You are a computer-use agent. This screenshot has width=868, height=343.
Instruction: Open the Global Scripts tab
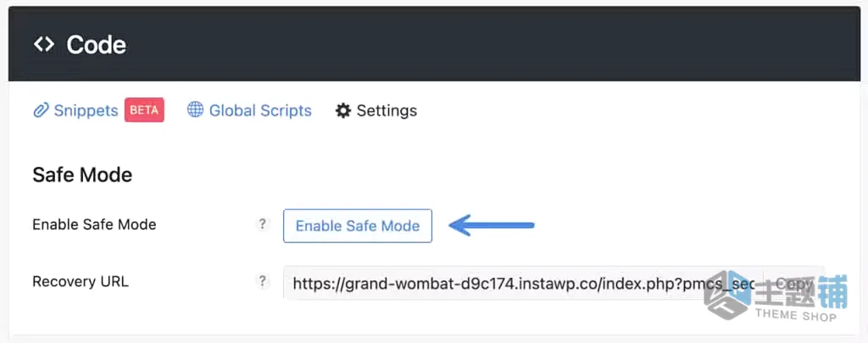point(260,111)
